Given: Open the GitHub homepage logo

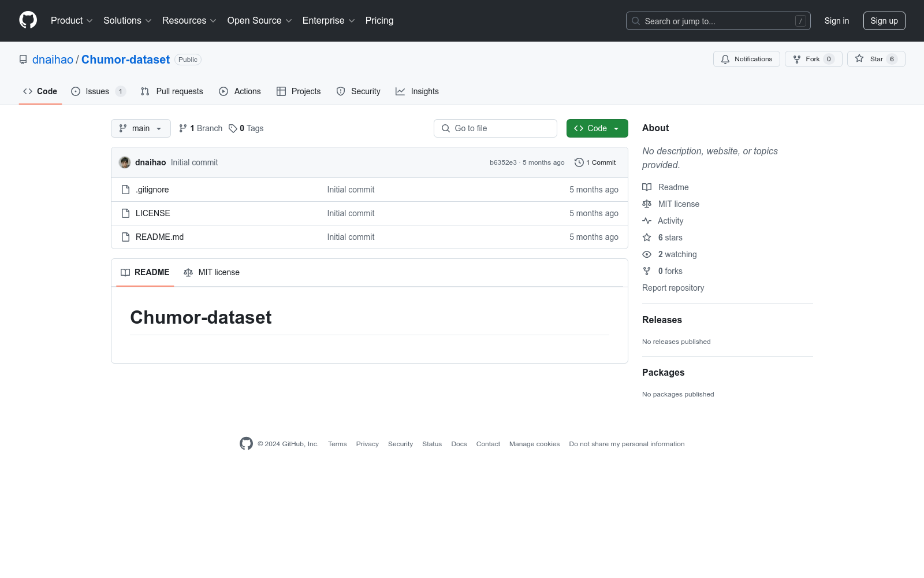Looking at the screenshot, I should click(28, 20).
